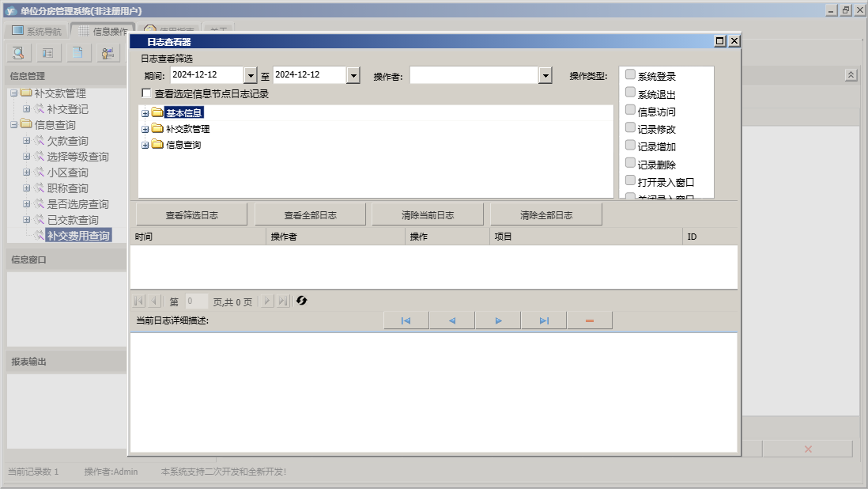
Task: Click the 项目 column header
Action: (587, 237)
